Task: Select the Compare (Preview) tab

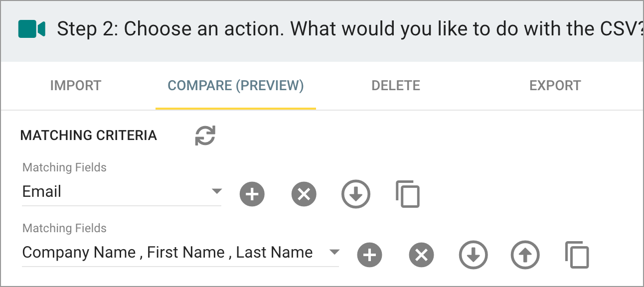Action: point(236,86)
